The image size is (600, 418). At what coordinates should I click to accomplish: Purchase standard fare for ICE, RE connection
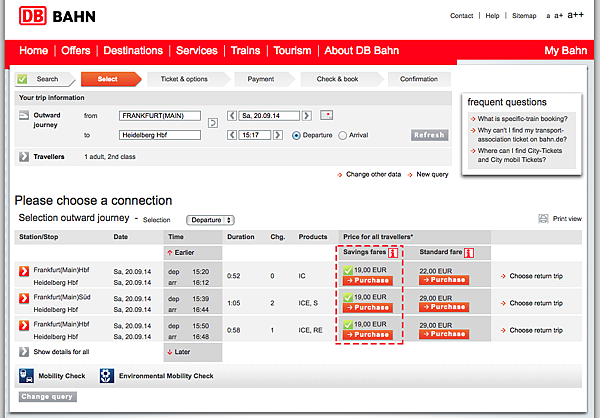click(x=444, y=334)
